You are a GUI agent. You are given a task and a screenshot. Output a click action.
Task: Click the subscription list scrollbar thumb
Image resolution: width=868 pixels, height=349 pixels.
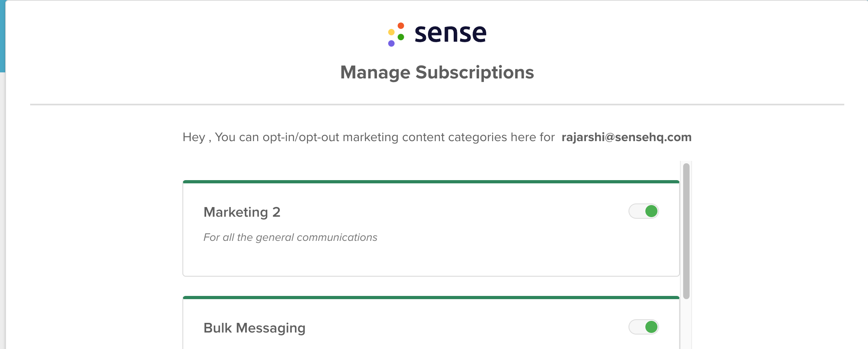(686, 231)
